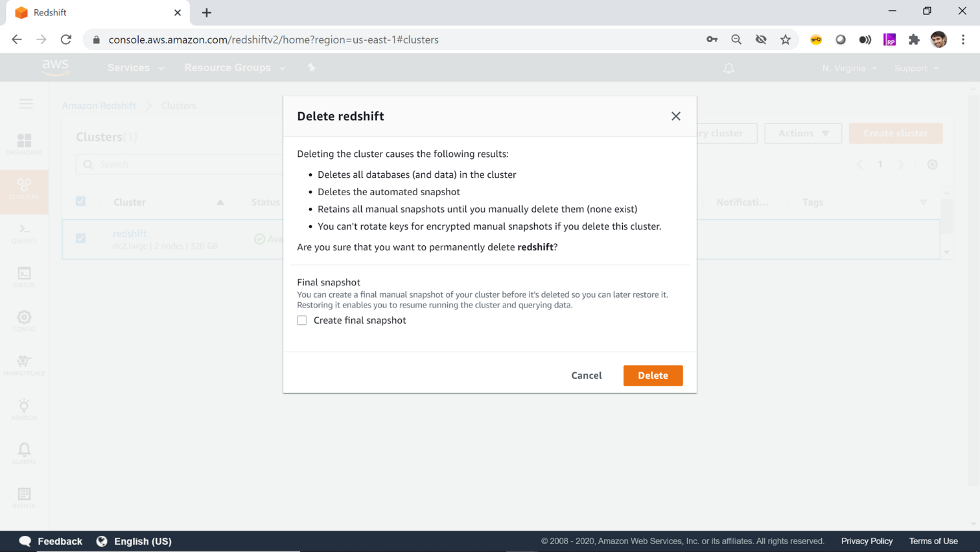The width and height of the screenshot is (980, 552).
Task: Open the Marketplace sidebar icon
Action: (24, 365)
